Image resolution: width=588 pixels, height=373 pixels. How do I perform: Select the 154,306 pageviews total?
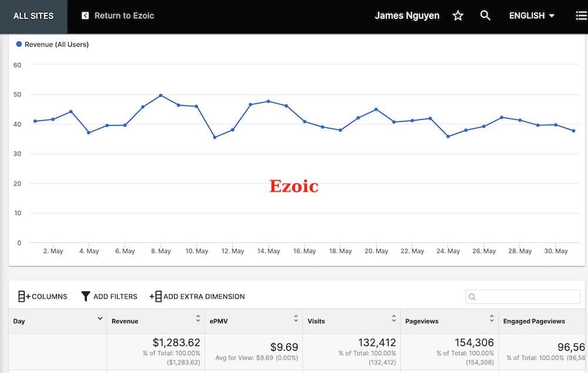[x=475, y=342]
